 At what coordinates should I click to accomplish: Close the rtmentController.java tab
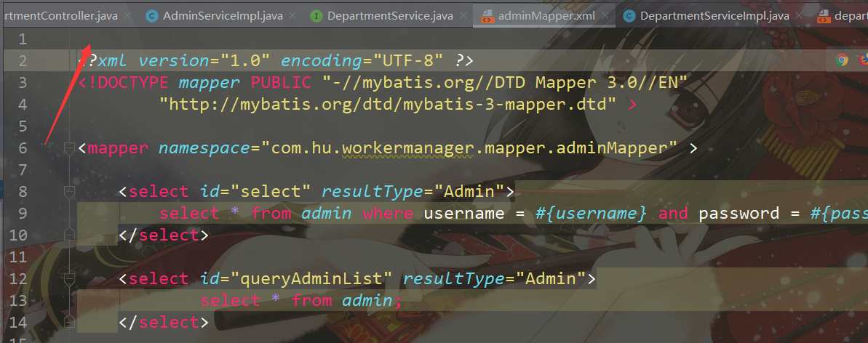(x=129, y=16)
